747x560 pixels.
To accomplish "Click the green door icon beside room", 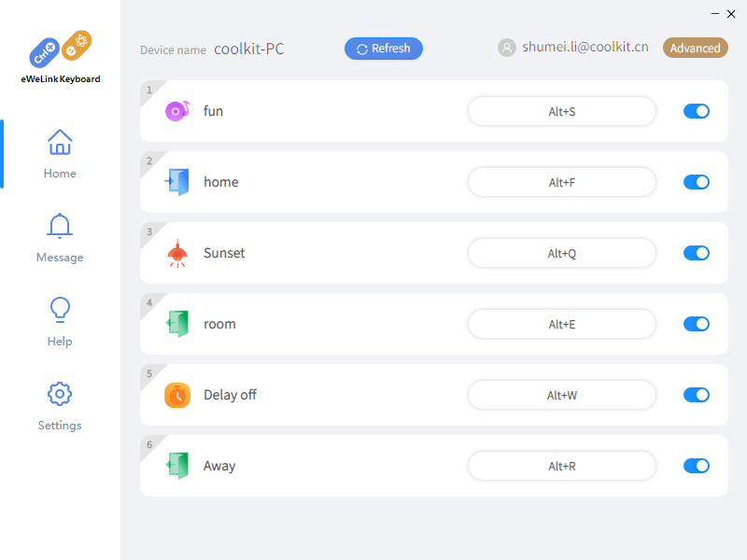I will point(177,324).
